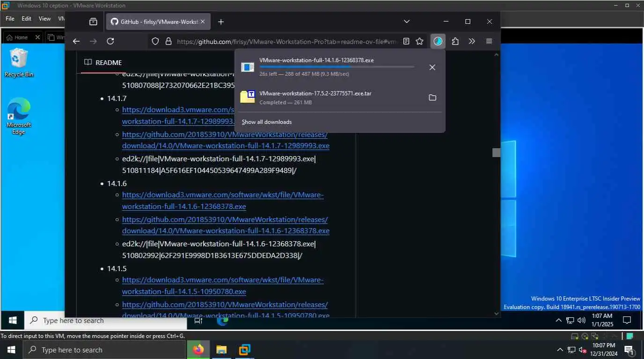Click guest volume speaker icon

click(x=582, y=320)
